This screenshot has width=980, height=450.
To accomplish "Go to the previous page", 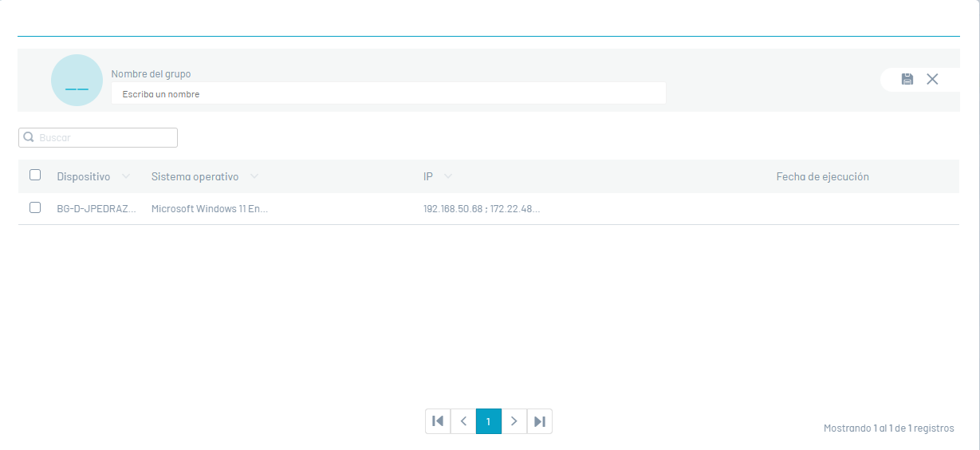I will point(463,421).
